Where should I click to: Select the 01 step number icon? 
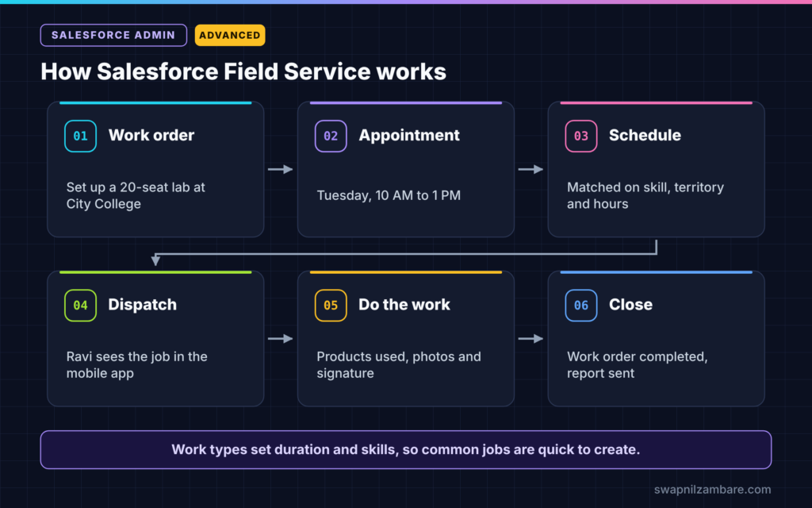[x=80, y=136]
